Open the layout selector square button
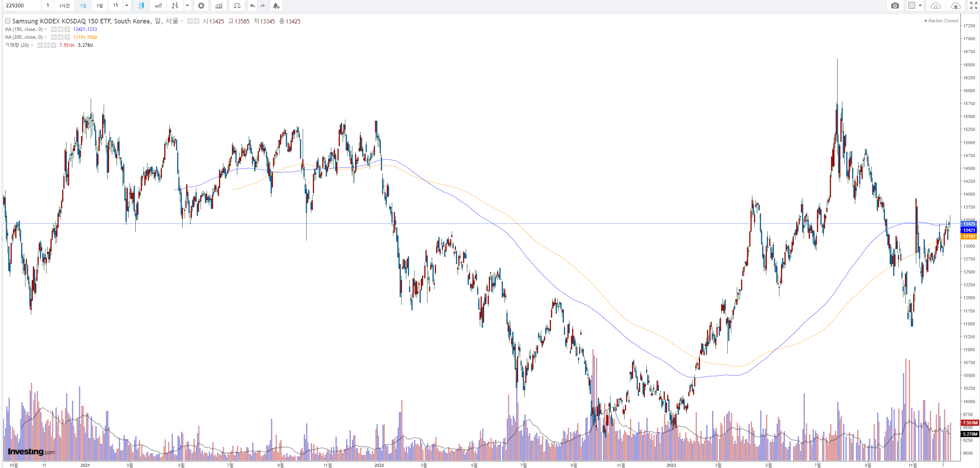 click(x=912, y=5)
